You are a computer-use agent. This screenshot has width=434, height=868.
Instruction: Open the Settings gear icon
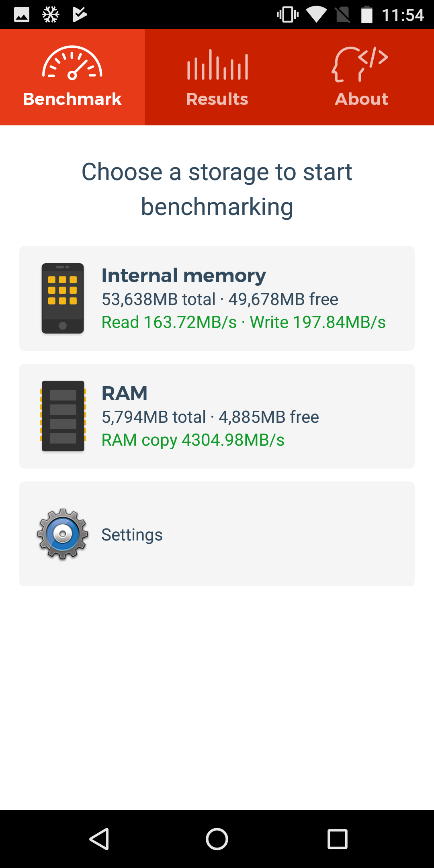63,534
